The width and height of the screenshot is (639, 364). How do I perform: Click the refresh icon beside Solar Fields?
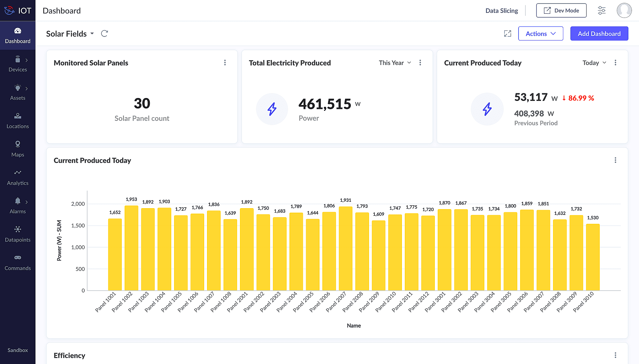point(104,34)
